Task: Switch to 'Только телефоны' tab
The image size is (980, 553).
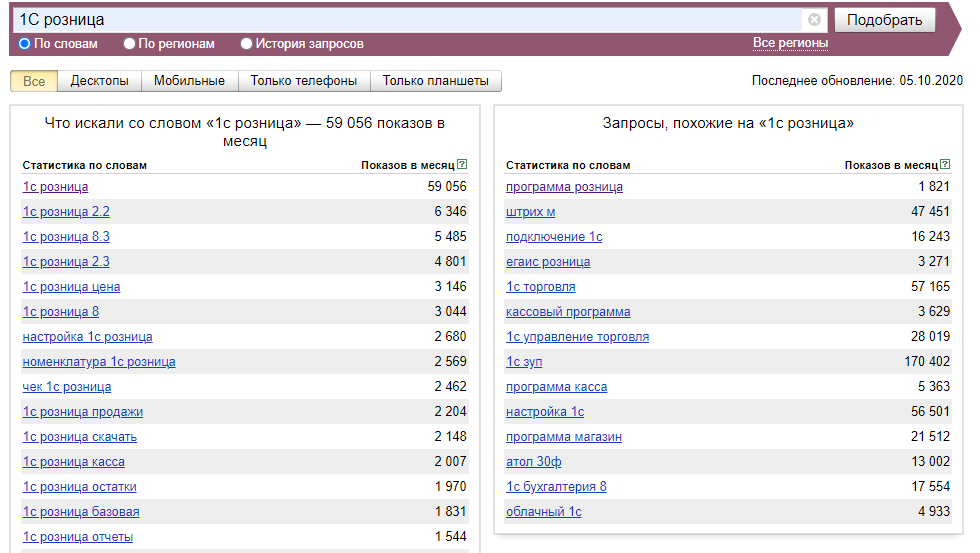Action: (303, 81)
